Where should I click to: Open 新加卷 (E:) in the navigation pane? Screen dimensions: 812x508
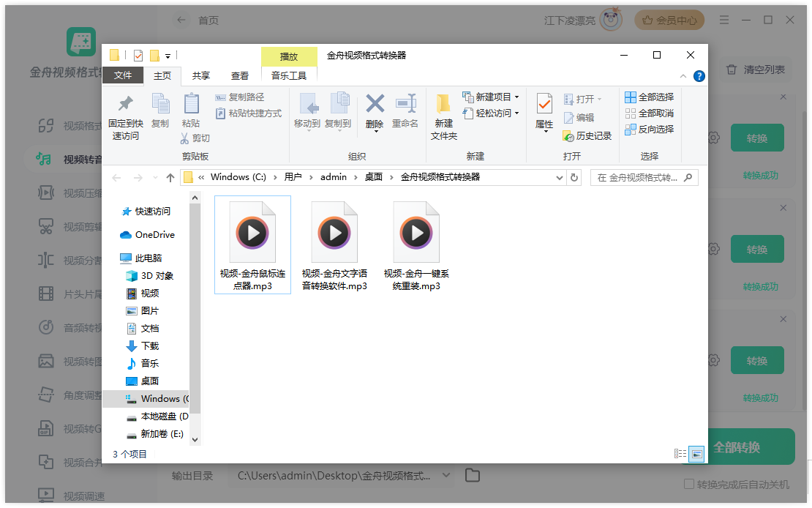(155, 434)
